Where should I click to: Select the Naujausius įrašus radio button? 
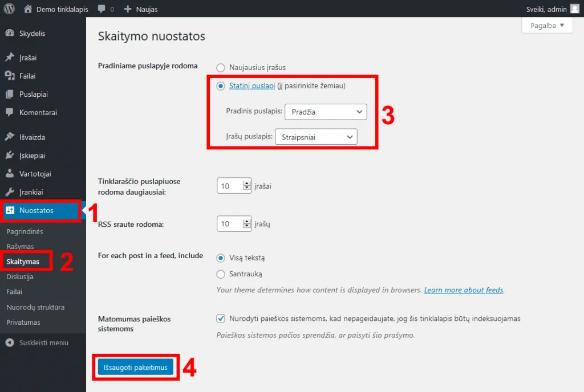(221, 68)
